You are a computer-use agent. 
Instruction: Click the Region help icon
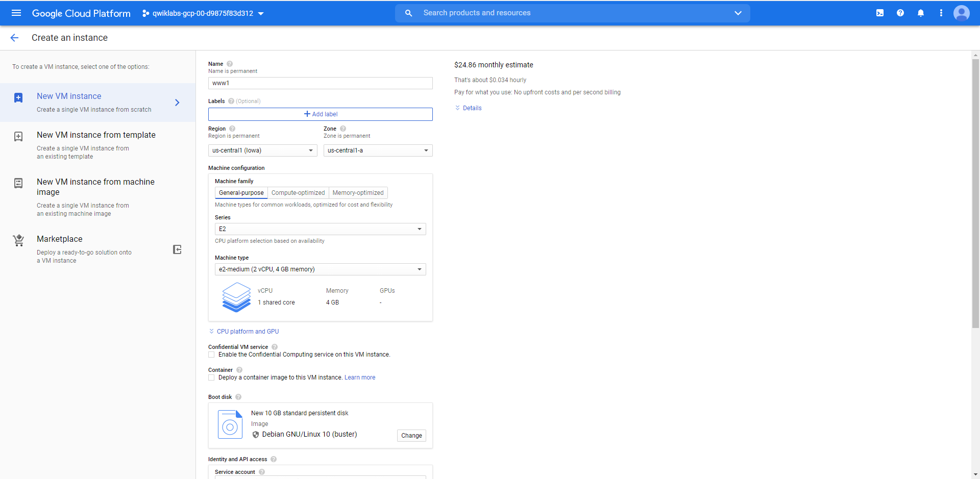click(x=232, y=129)
